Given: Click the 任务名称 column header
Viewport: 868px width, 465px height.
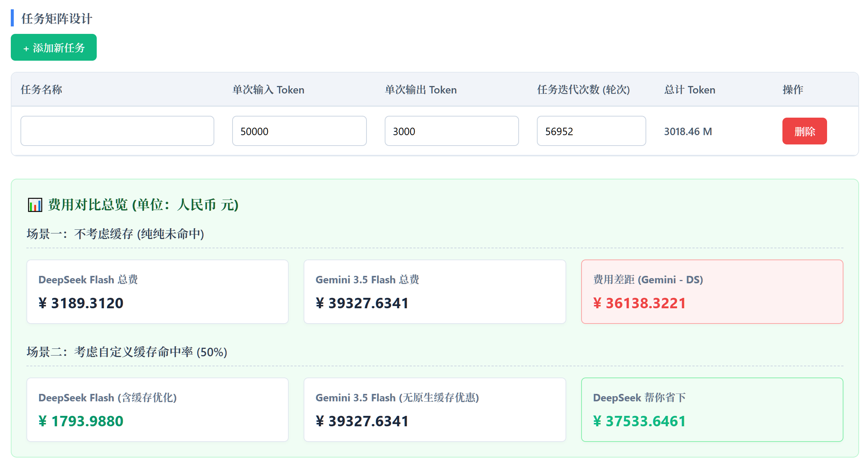Looking at the screenshot, I should [41, 90].
